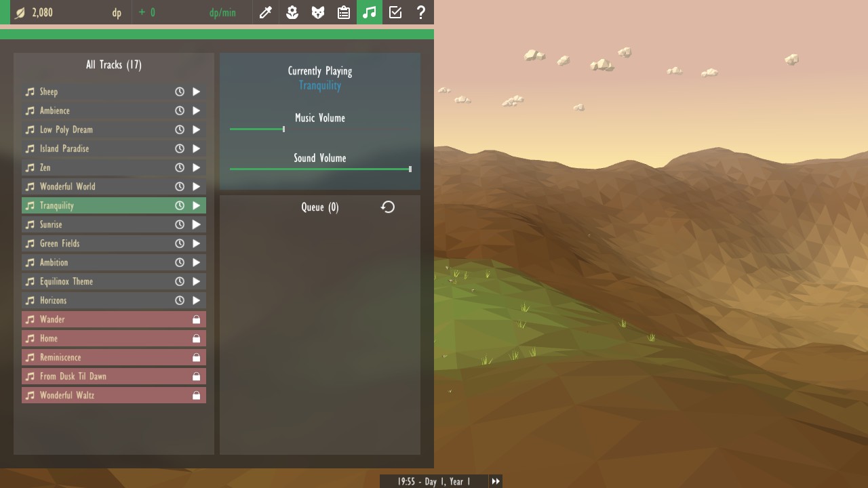Switch to the music tab
The width and height of the screenshot is (868, 488).
click(x=370, y=12)
